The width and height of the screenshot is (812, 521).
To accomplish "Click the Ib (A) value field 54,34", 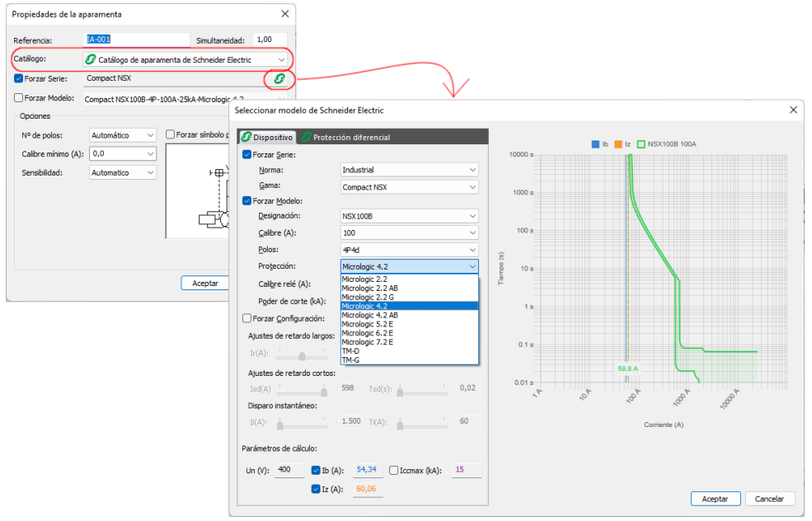I will pos(368,470).
